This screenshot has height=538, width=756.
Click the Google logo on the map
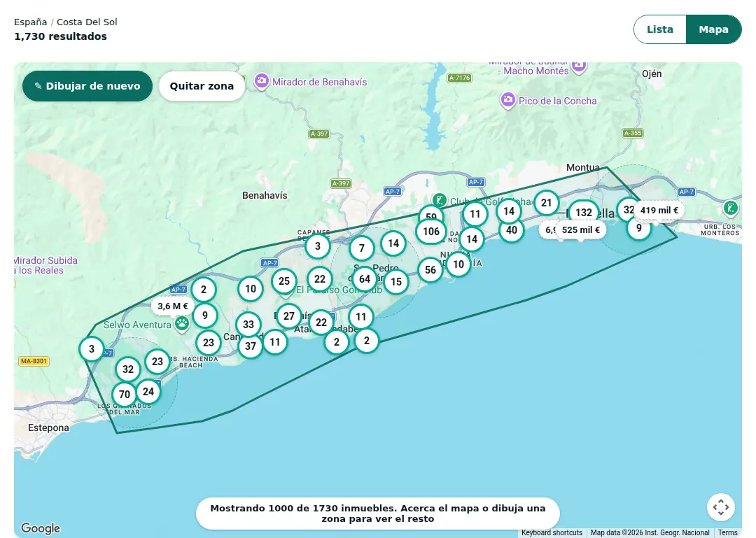coord(41,528)
